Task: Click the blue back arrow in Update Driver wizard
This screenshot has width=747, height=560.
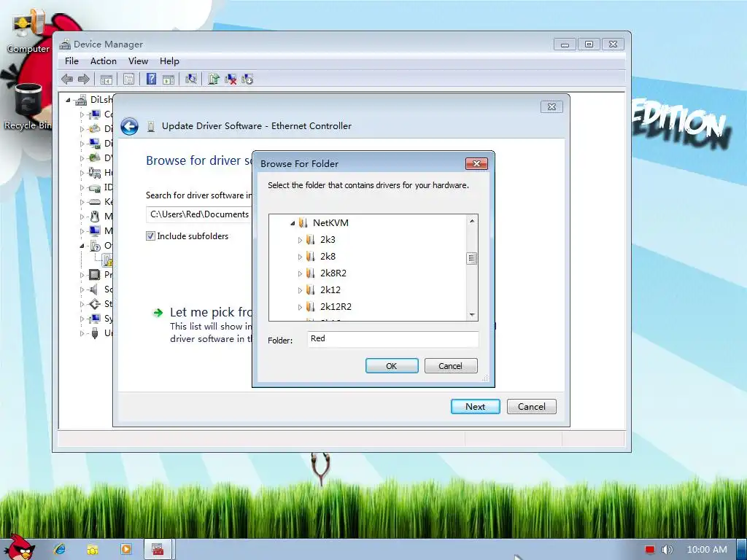Action: click(129, 126)
